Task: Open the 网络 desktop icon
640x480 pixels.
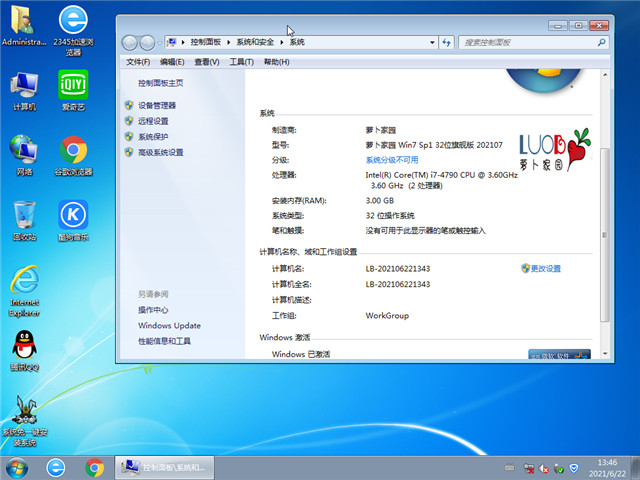Action: coord(24,156)
